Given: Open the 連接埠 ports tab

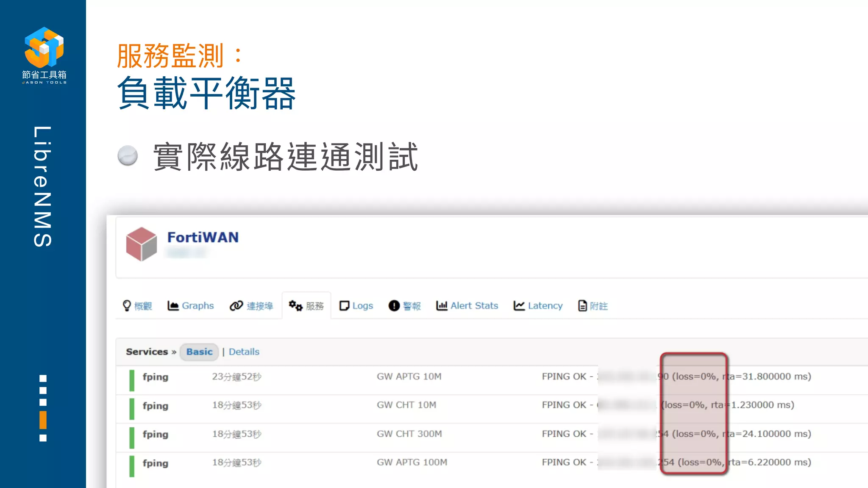Looking at the screenshot, I should pyautogui.click(x=260, y=306).
